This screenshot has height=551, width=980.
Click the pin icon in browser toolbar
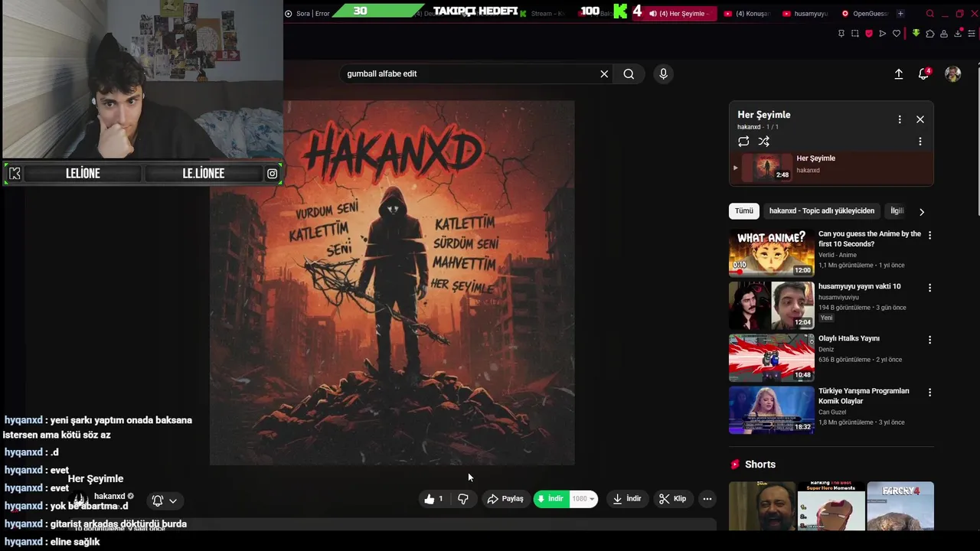pyautogui.click(x=841, y=34)
